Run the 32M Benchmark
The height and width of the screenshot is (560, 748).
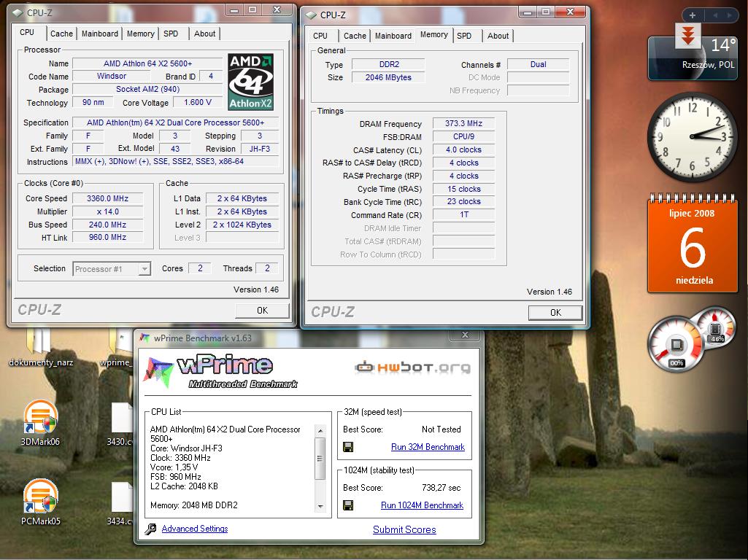pos(428,447)
